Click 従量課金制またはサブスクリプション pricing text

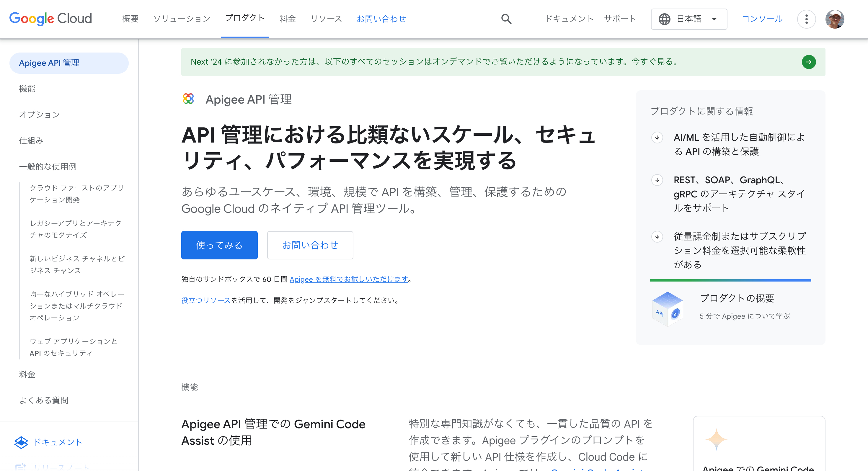click(740, 251)
